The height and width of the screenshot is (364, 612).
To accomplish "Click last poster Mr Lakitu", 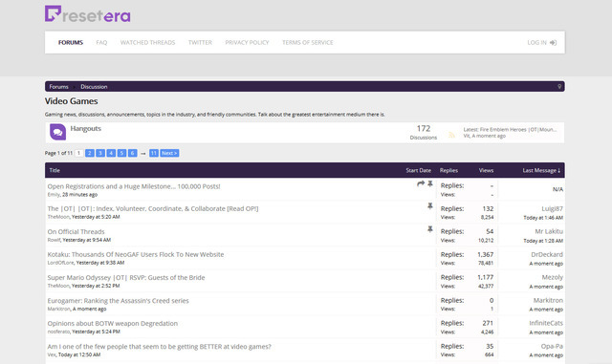I will 549,231.
